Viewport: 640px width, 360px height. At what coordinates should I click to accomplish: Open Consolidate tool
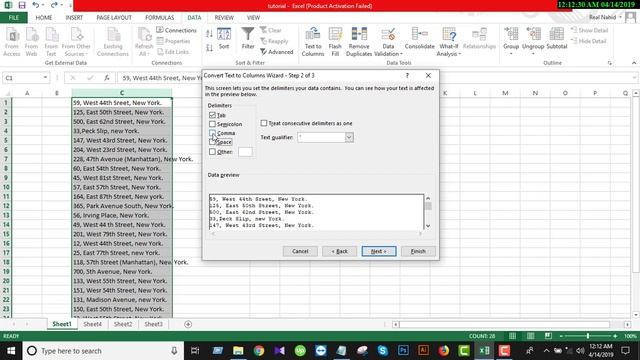point(420,39)
